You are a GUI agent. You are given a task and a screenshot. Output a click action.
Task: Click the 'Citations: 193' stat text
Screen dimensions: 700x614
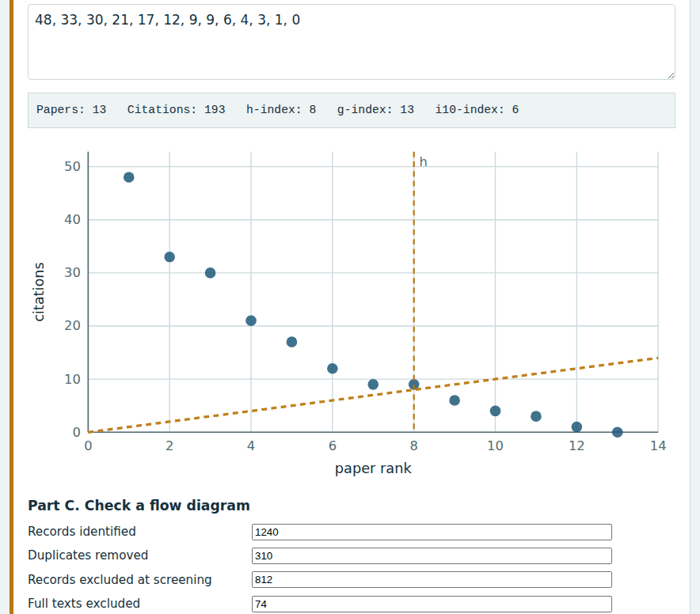176,110
